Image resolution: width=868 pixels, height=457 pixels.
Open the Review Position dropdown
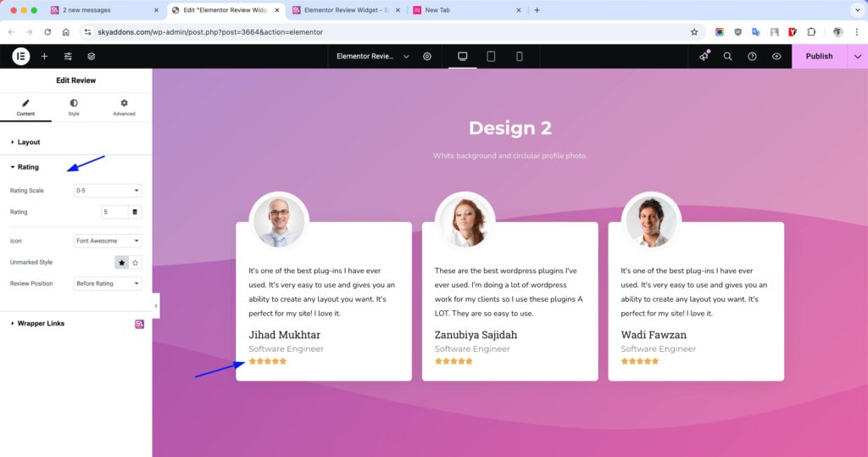point(108,284)
